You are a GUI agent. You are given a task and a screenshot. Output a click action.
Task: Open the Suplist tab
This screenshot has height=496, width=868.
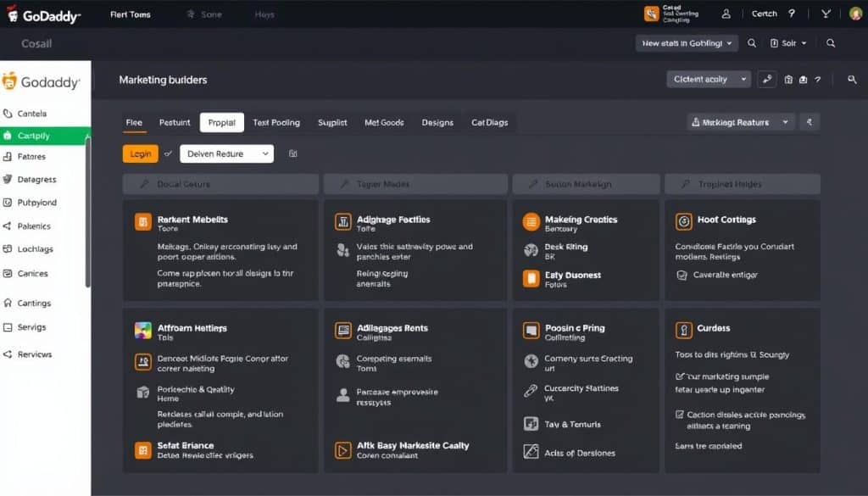coord(332,122)
